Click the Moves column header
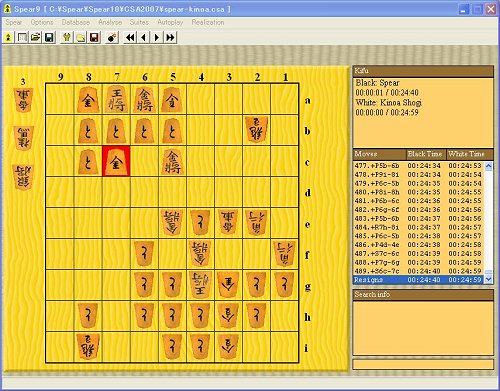 [x=379, y=154]
